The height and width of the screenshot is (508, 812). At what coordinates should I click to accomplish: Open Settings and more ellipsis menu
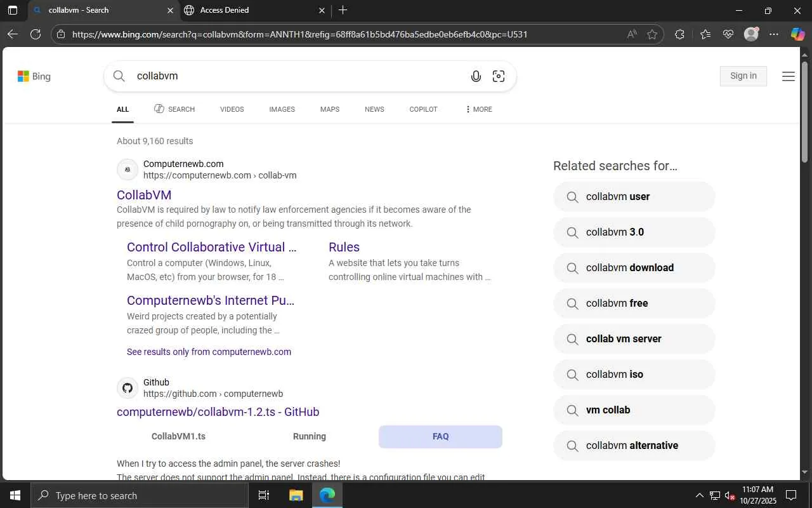click(774, 34)
